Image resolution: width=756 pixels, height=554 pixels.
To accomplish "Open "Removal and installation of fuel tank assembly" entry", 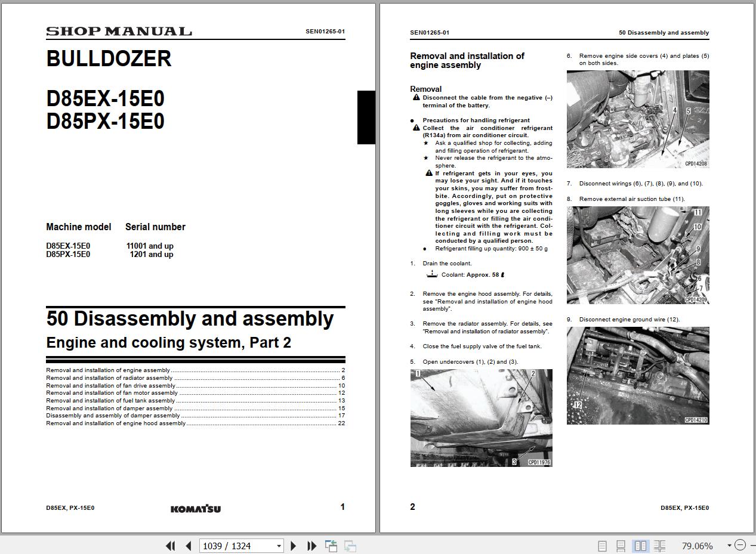I will pyautogui.click(x=196, y=401).
